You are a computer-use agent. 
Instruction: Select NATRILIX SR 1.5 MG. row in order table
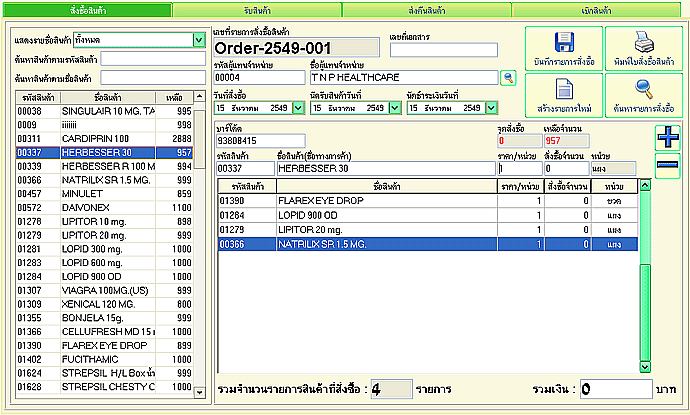point(428,244)
